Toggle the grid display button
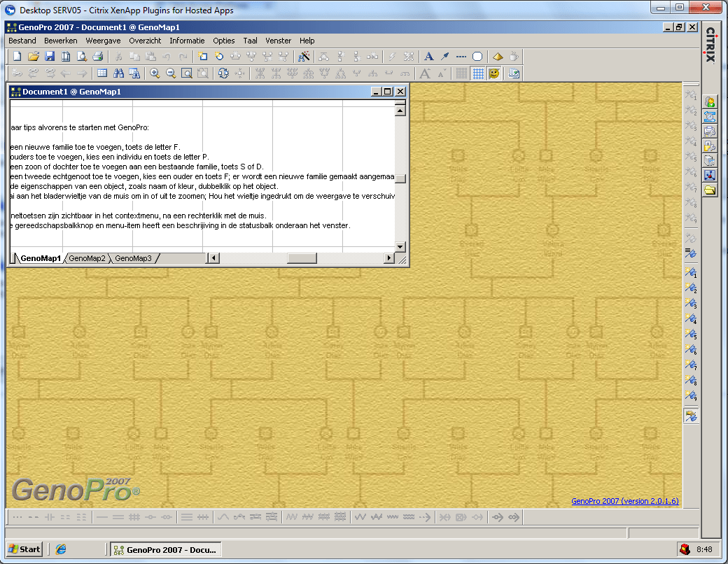 tap(477, 73)
